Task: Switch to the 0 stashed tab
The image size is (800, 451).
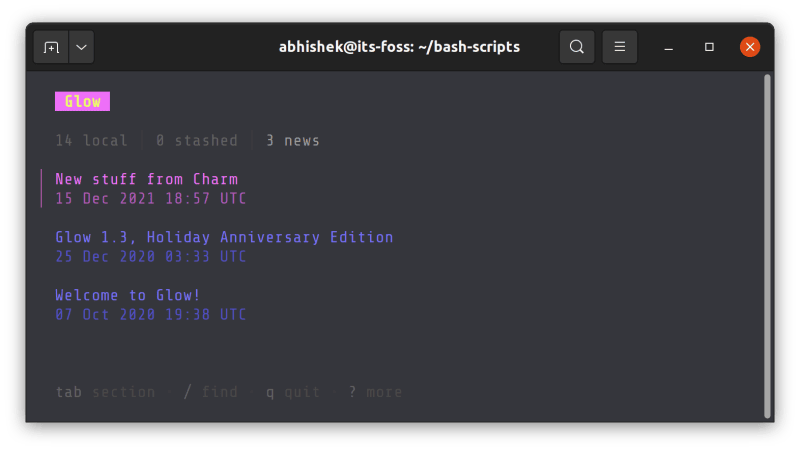Action: pyautogui.click(x=196, y=141)
